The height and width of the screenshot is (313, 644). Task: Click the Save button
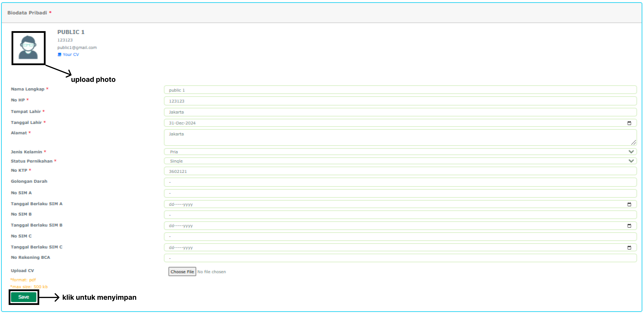click(x=24, y=297)
